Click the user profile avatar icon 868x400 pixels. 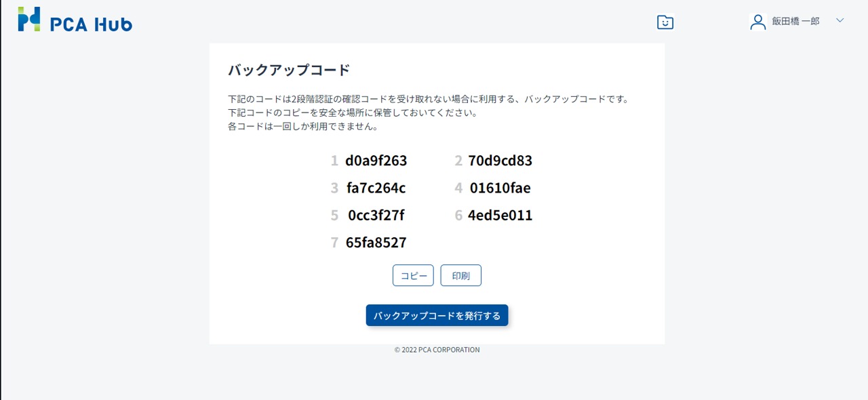coord(757,22)
